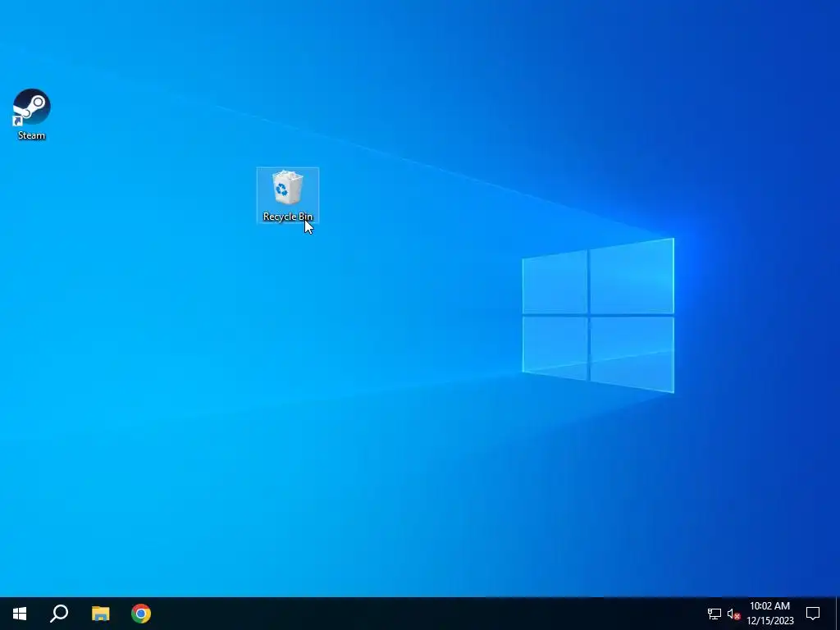840x630 pixels.
Task: Click the Show desktop strip at the taskbar edge
Action: coord(838,614)
